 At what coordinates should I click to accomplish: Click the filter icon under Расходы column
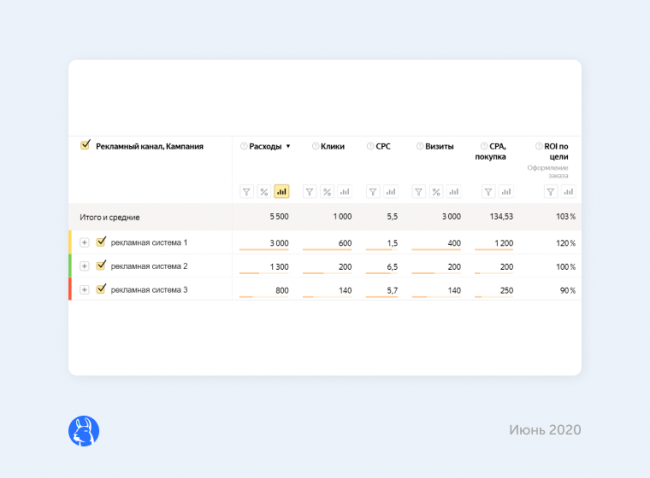point(247,192)
